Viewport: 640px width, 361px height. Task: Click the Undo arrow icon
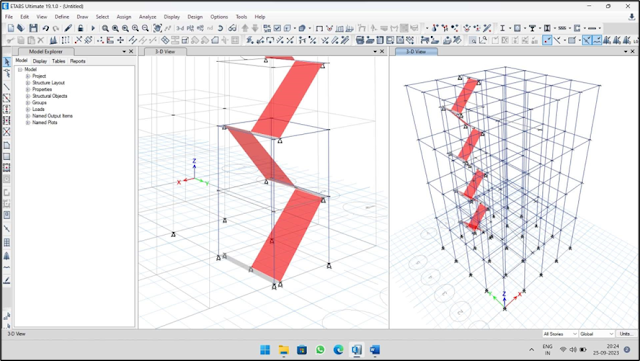(x=45, y=28)
